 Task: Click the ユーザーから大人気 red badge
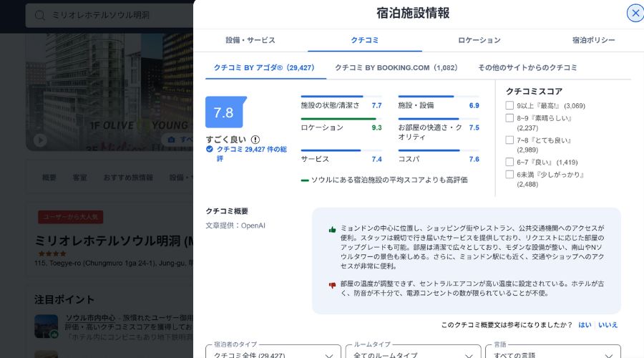coord(71,217)
